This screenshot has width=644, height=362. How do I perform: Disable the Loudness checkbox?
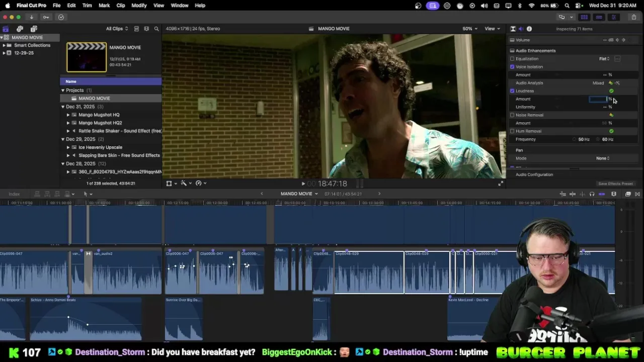click(512, 91)
